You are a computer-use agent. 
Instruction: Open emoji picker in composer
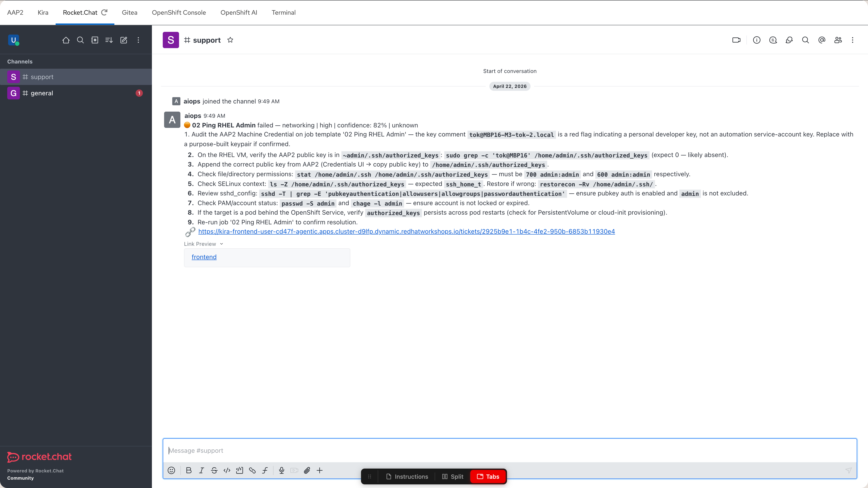172,470
